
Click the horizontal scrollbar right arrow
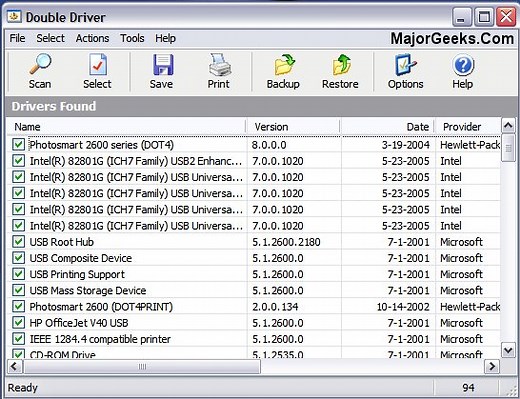492,367
